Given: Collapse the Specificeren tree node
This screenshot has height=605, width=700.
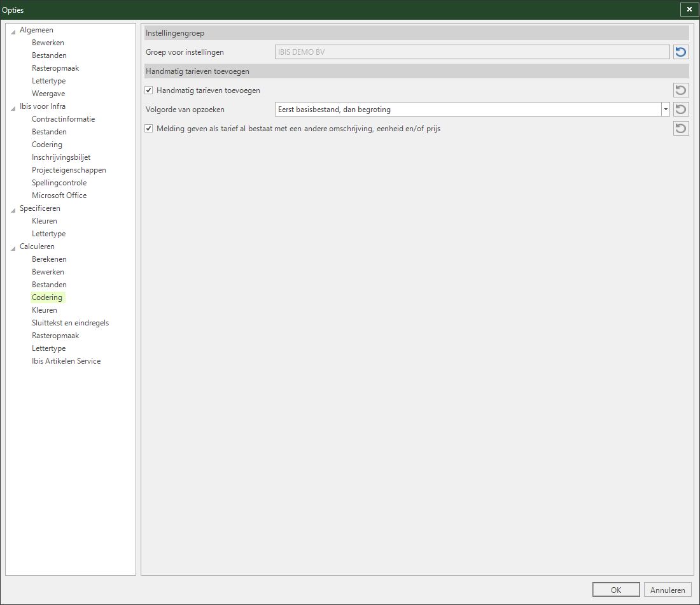Looking at the screenshot, I should [x=13, y=210].
